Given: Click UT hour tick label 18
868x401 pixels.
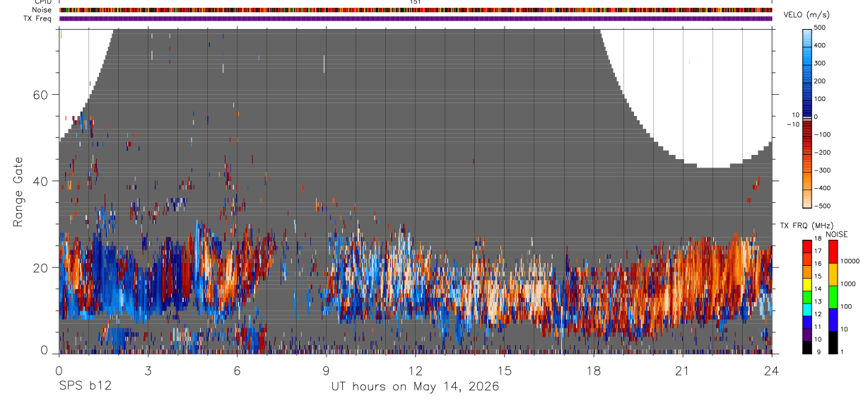Looking at the screenshot, I should 594,371.
